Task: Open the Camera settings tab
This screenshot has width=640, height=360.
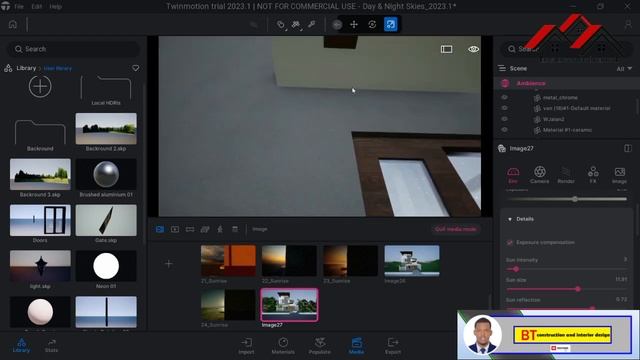Action: pos(540,175)
